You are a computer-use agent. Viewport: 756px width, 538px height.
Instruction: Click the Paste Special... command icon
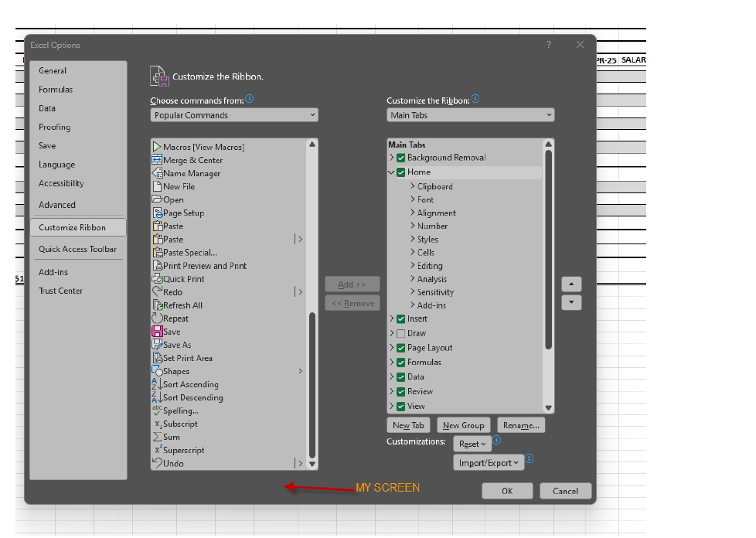point(157,252)
